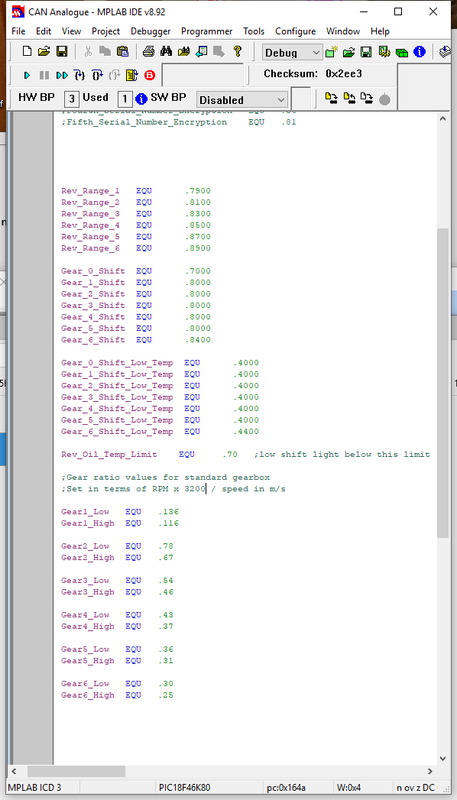The image size is (457, 800).
Task: Click the Step Out icon
Action: click(114, 76)
